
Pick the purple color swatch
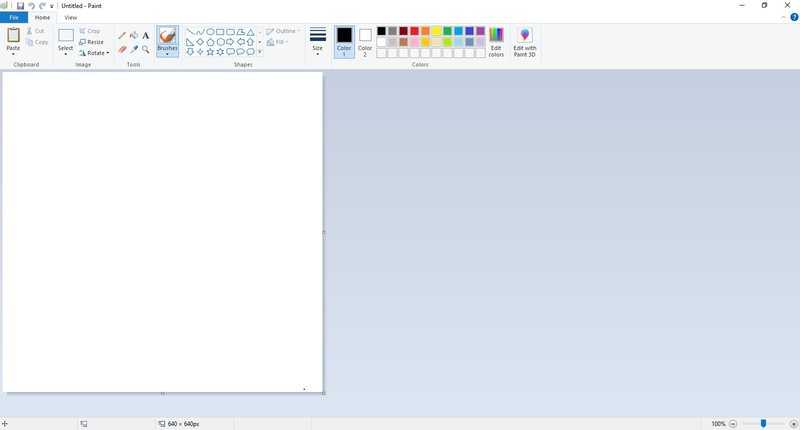(480, 31)
